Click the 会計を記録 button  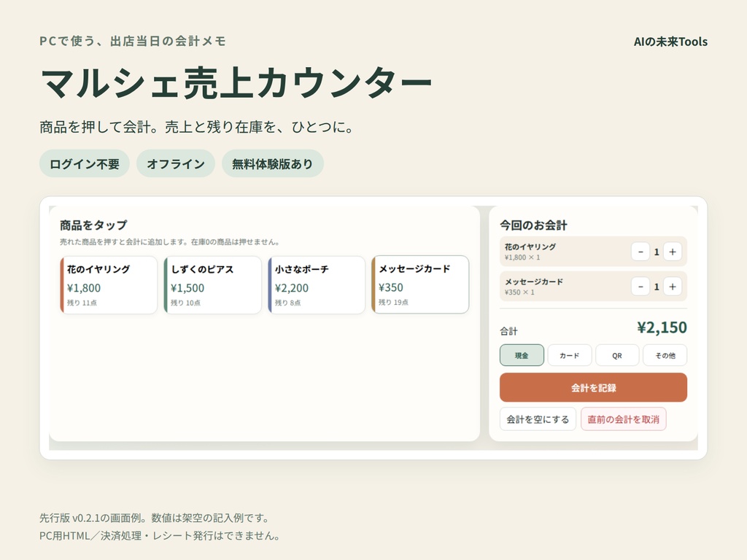[x=593, y=388]
